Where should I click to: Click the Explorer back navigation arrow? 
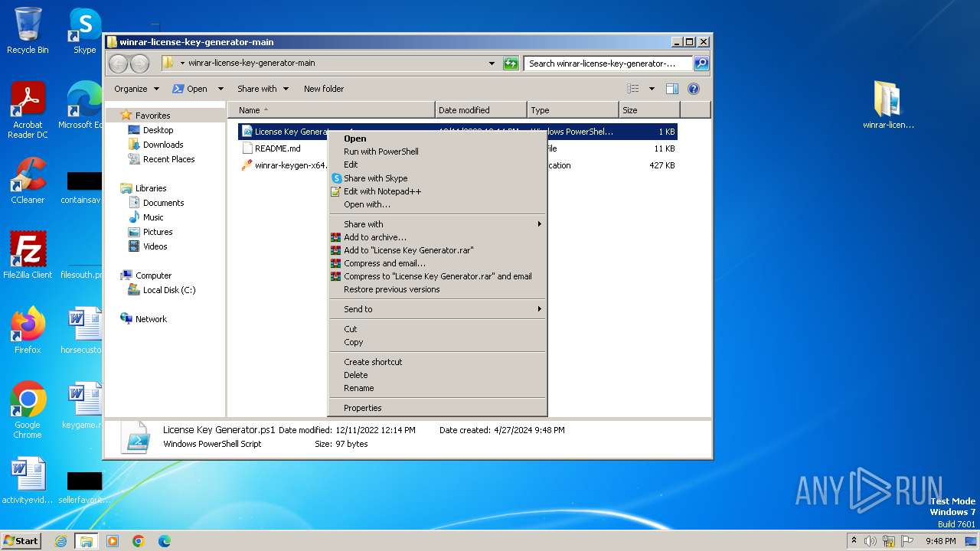(x=118, y=64)
